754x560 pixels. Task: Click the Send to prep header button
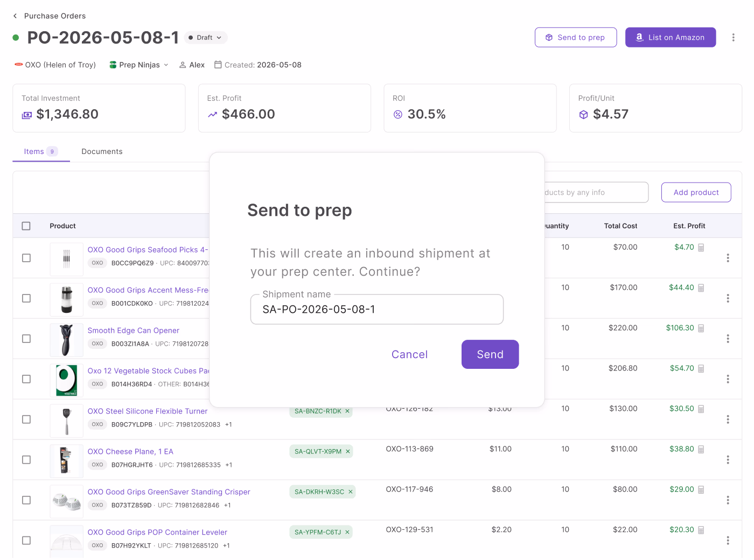click(576, 37)
